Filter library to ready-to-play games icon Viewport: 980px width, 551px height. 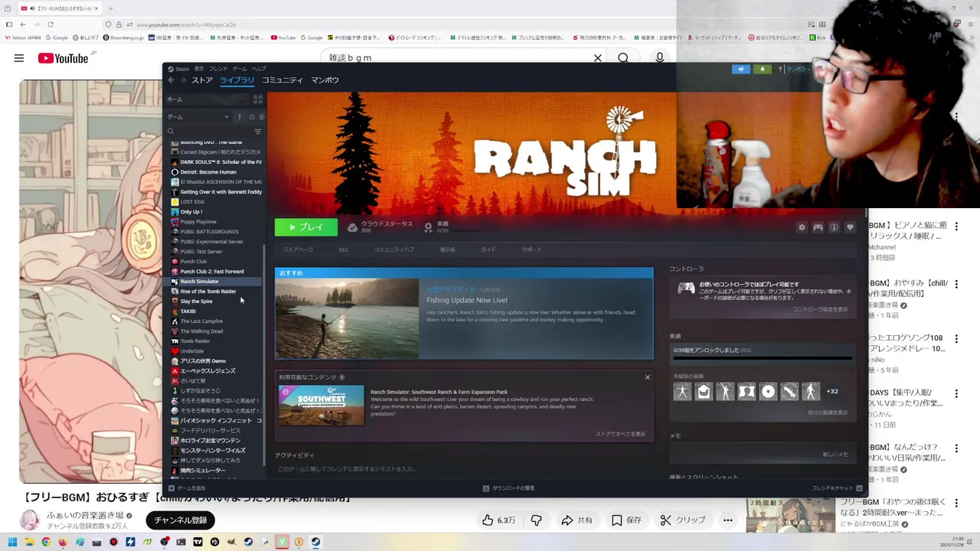261,117
